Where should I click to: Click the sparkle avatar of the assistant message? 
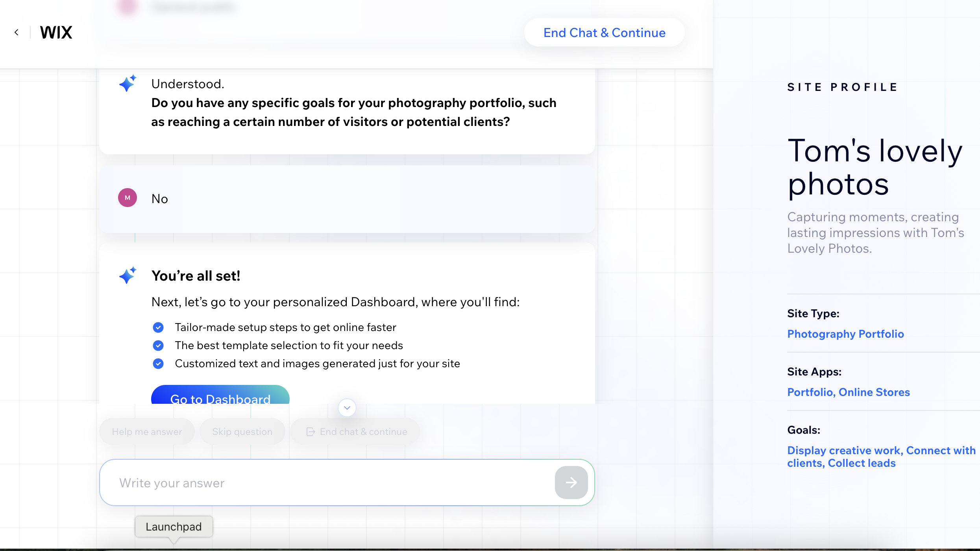(128, 83)
